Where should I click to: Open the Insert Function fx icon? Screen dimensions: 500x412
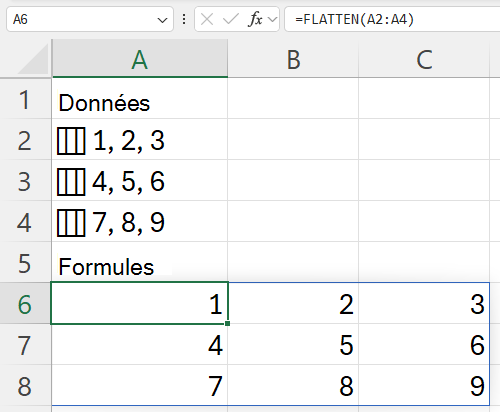255,19
